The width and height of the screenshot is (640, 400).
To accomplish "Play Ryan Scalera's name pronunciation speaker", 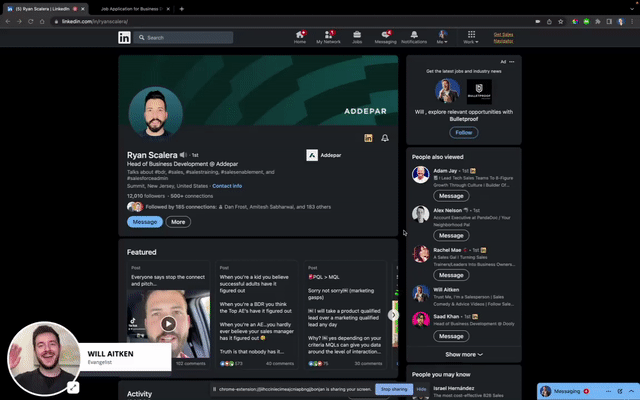I will tap(183, 155).
